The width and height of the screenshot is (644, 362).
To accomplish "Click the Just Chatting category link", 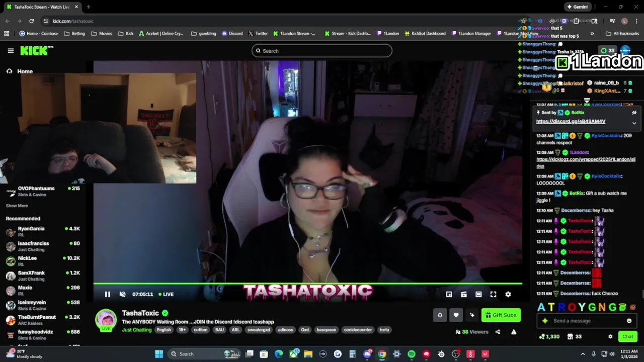I will pyautogui.click(x=136, y=330).
